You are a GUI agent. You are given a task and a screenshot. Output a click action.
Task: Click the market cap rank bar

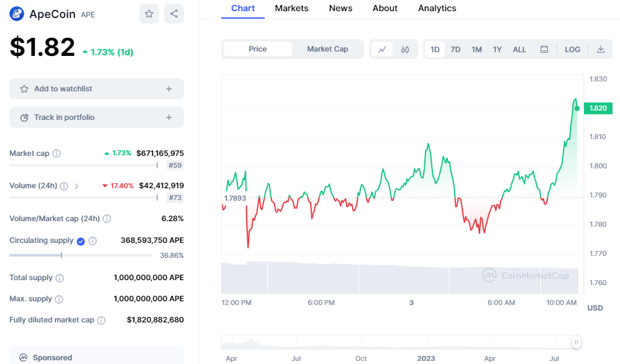[84, 165]
